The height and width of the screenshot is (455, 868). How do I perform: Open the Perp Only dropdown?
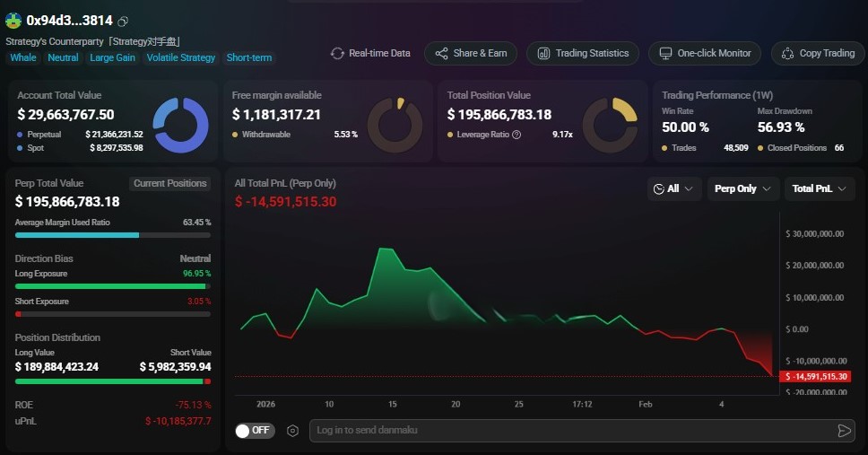click(x=742, y=189)
